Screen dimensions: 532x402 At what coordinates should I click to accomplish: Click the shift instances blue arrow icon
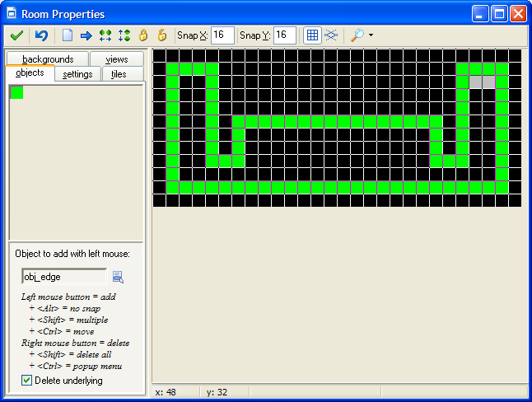point(86,35)
